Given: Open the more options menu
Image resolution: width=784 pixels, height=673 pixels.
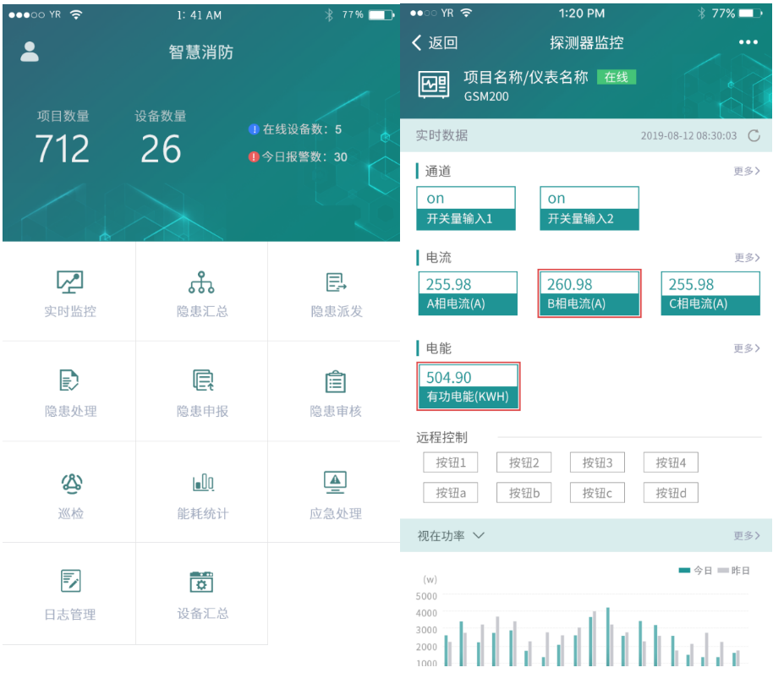Looking at the screenshot, I should pos(748,41).
